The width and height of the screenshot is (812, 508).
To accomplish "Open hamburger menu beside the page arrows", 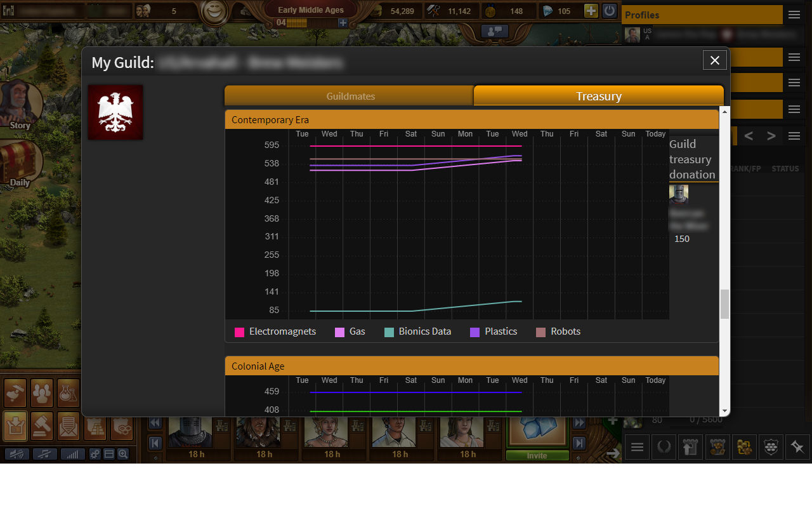I will point(794,135).
